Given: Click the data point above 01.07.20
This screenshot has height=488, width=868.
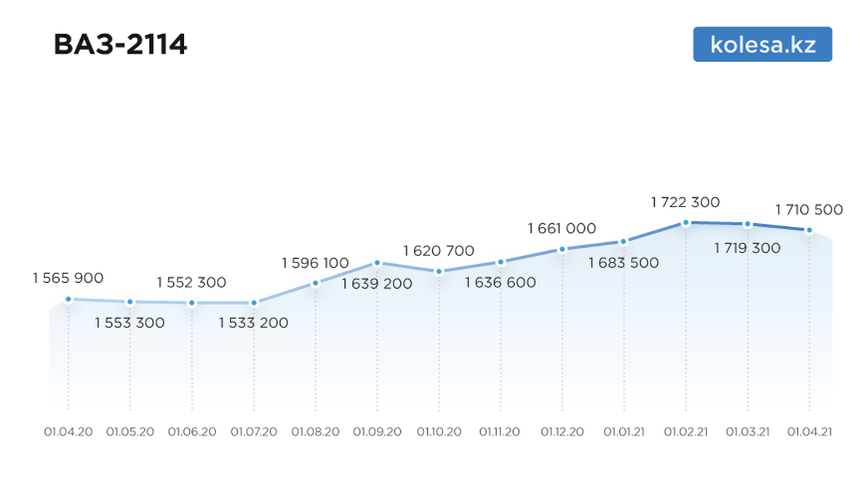Looking at the screenshot, I should click(x=254, y=303).
